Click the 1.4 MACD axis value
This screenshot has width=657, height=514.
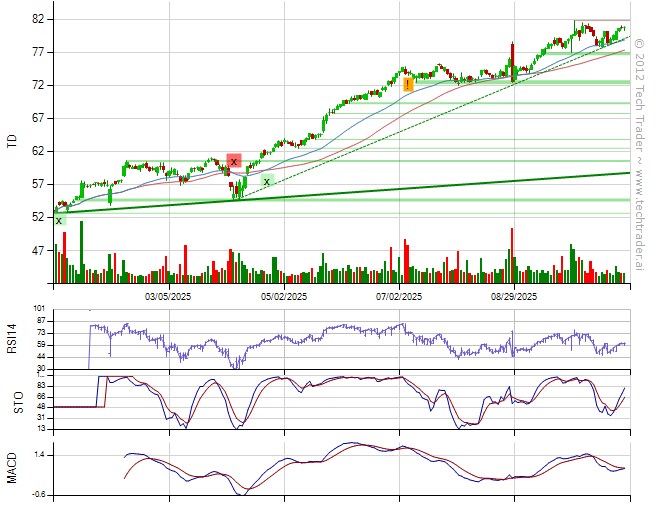click(x=39, y=454)
